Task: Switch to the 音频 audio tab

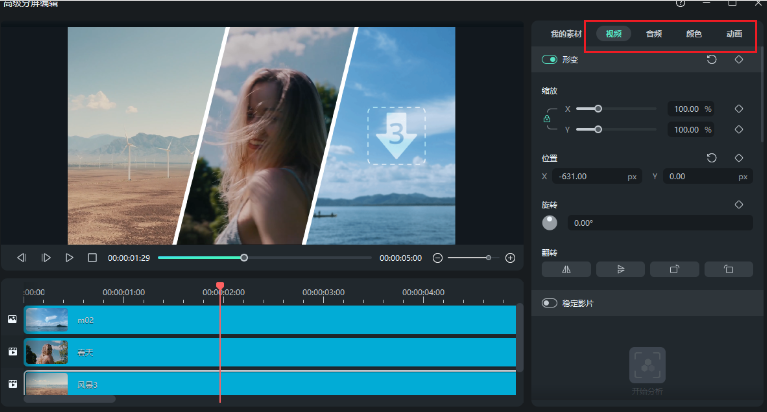Action: pyautogui.click(x=654, y=34)
